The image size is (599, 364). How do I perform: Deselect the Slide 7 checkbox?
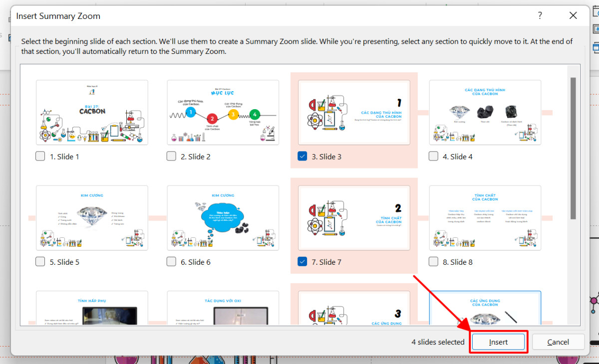[302, 262]
